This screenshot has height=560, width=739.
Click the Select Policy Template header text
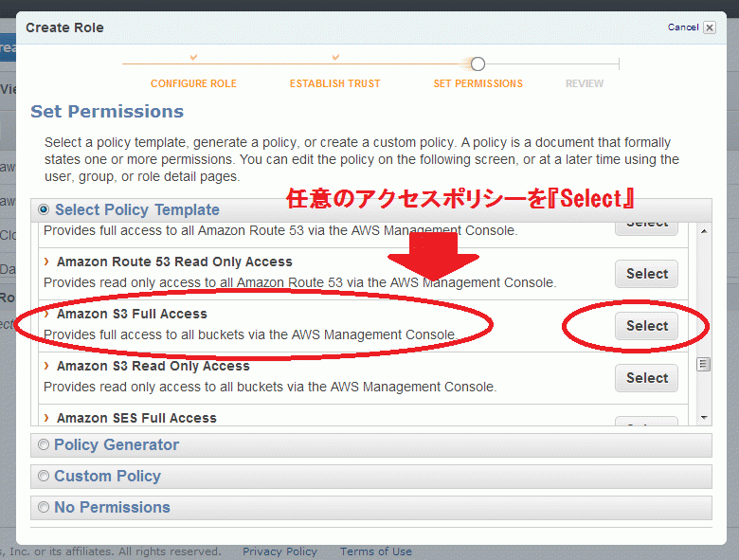[137, 209]
